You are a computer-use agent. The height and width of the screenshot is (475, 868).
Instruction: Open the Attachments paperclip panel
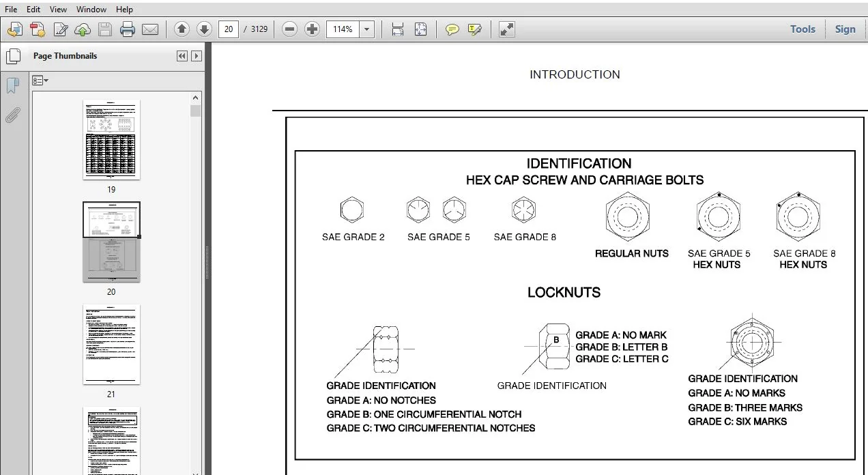(12, 114)
